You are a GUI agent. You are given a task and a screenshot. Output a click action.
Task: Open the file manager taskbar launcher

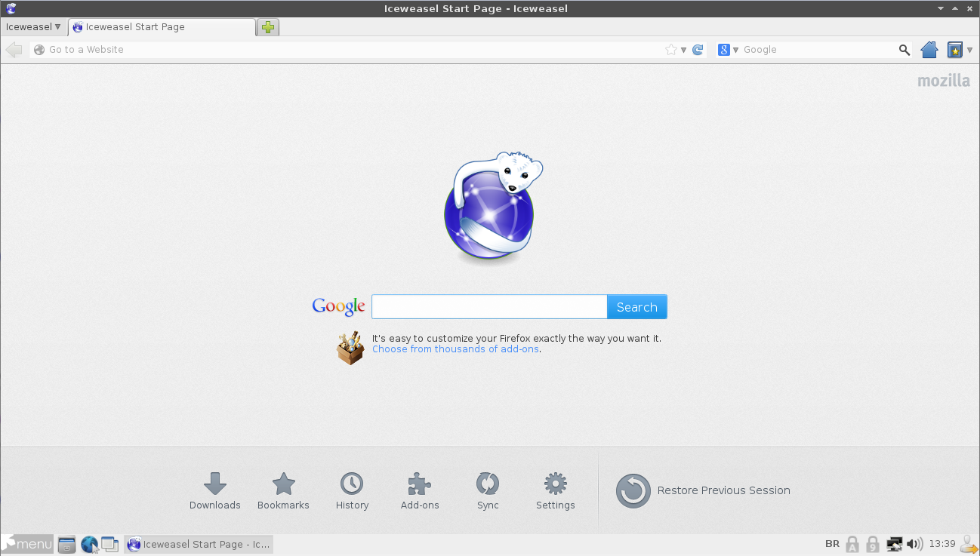tap(66, 544)
